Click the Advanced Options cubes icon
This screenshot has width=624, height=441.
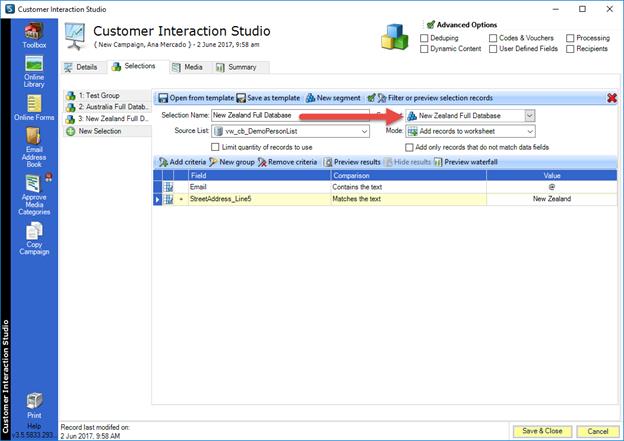(x=394, y=37)
